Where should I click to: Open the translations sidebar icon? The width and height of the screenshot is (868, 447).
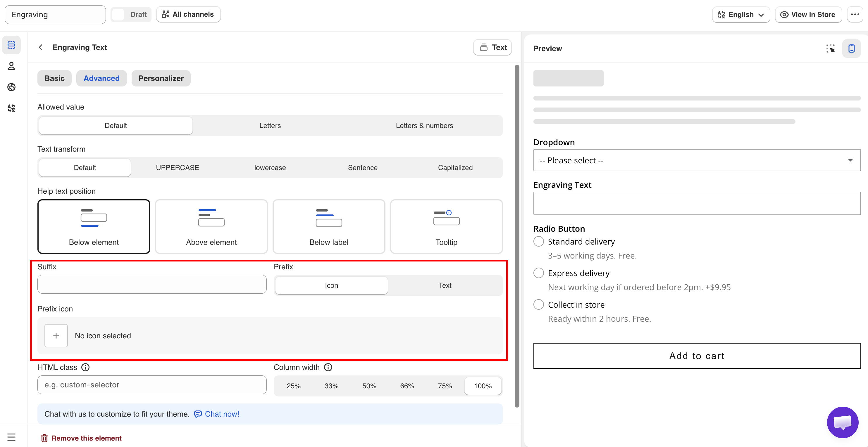pos(11,108)
